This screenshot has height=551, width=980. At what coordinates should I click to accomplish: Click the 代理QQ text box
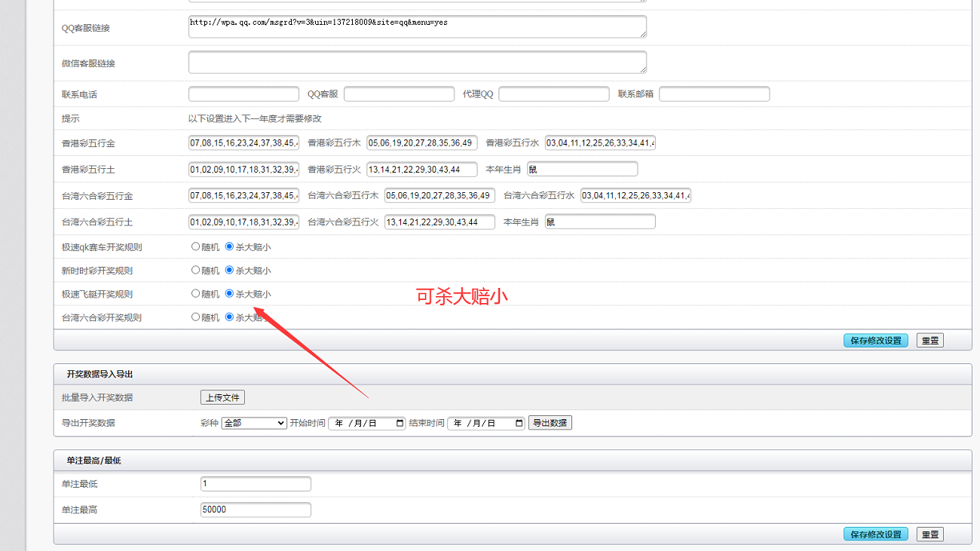click(553, 94)
